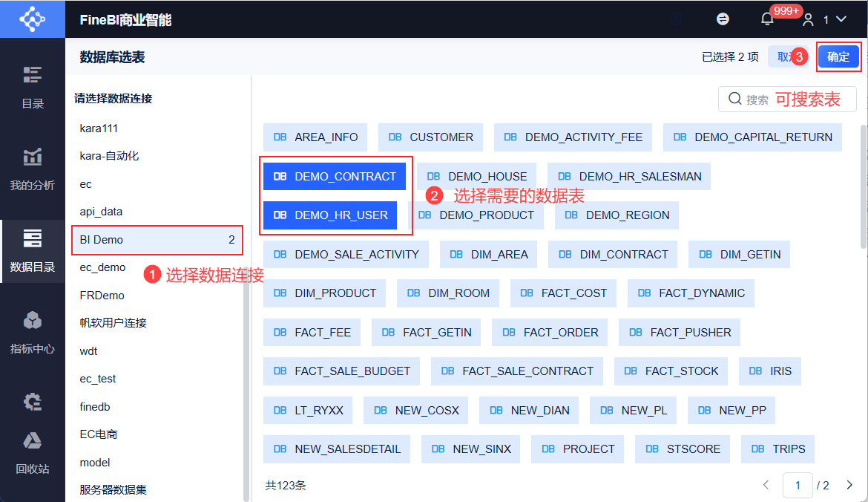Screen dimensions: 868x502
Task: Select the FACT_STOCK table
Action: (x=671, y=371)
